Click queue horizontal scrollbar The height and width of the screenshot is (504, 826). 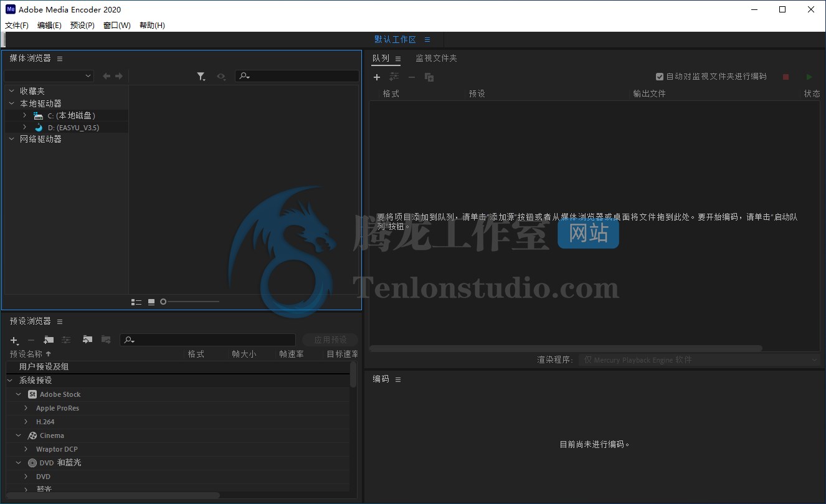pos(566,348)
